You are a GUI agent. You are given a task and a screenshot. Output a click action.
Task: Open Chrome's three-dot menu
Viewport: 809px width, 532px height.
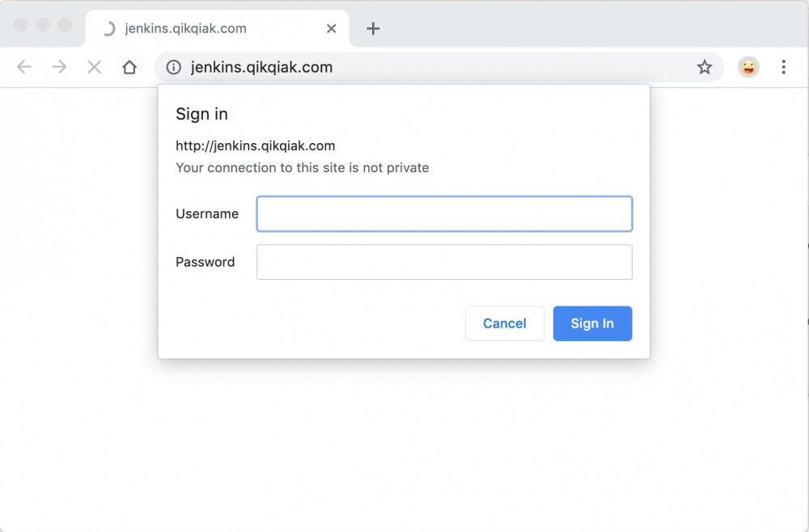783,67
